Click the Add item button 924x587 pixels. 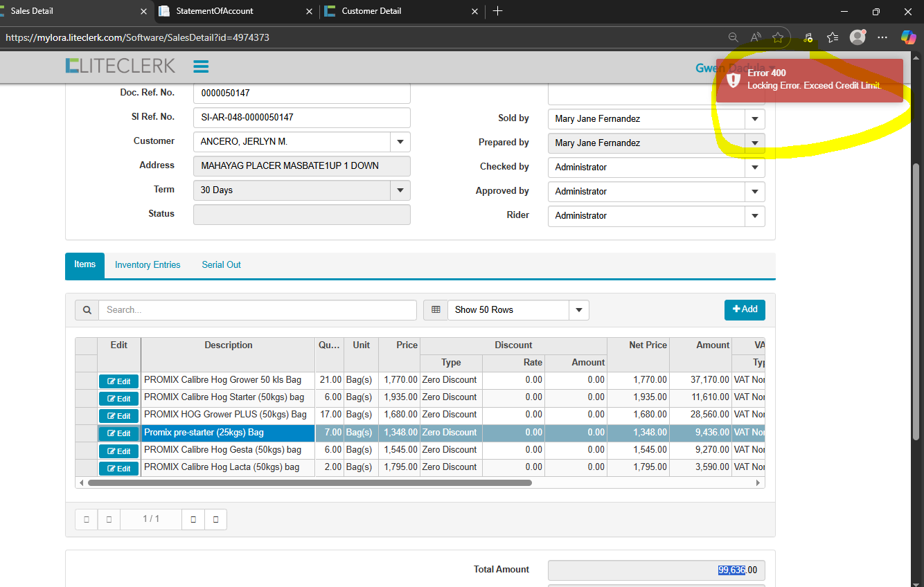tap(745, 309)
